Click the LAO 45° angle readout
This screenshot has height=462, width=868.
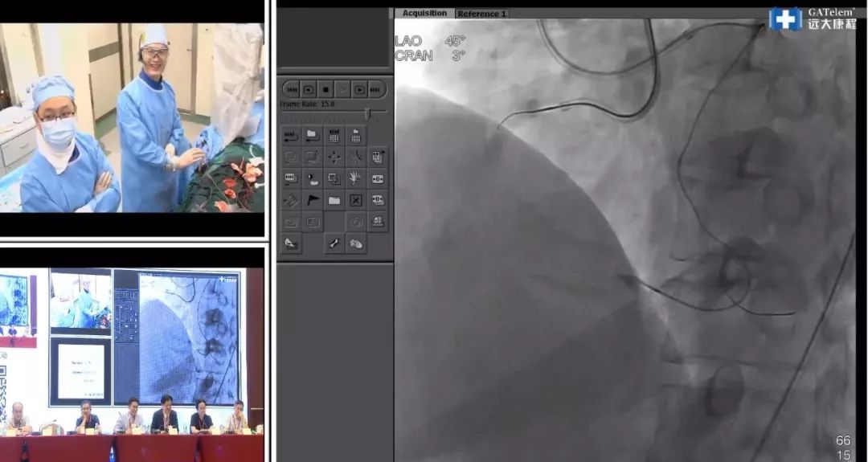(x=431, y=41)
